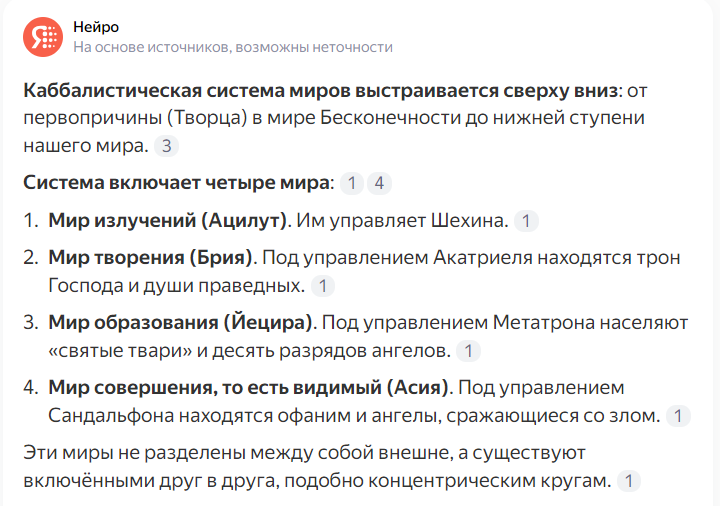Open source badge 1 after 'разрядов ангелов'
Viewport: 720px width, 506px height.
468,351
